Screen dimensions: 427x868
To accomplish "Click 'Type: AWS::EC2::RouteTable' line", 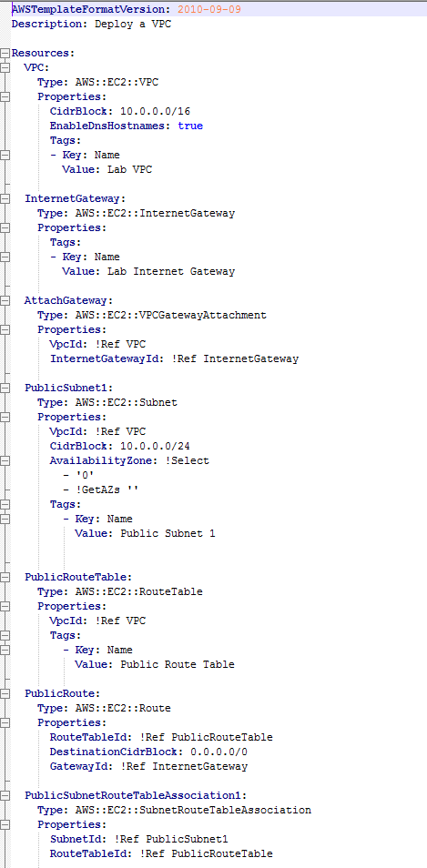I will click(120, 591).
